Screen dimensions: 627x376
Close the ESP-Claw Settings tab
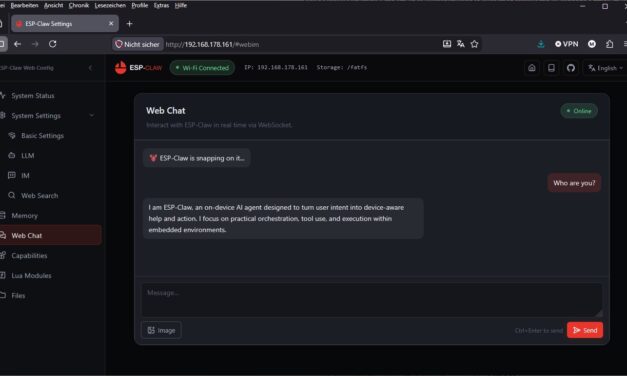point(111,24)
